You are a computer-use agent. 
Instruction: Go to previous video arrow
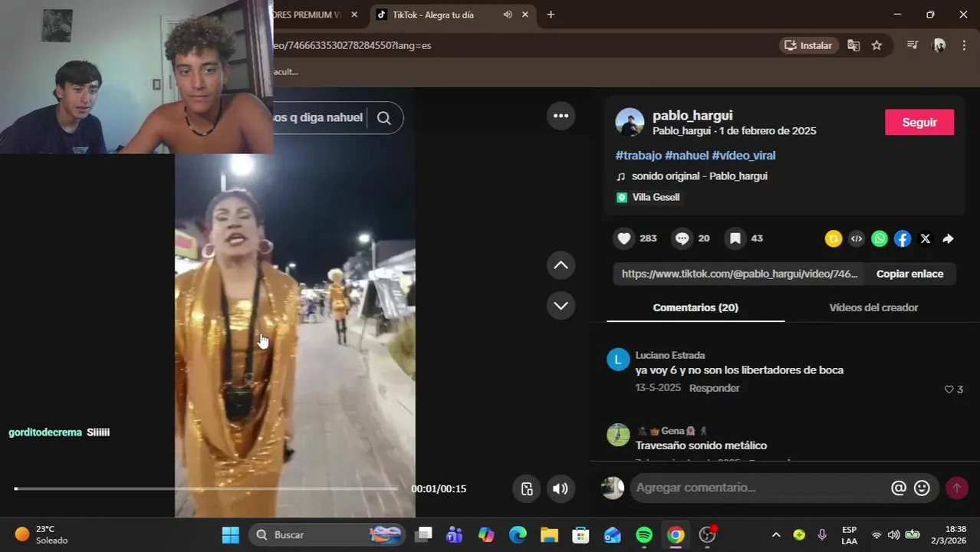561,265
